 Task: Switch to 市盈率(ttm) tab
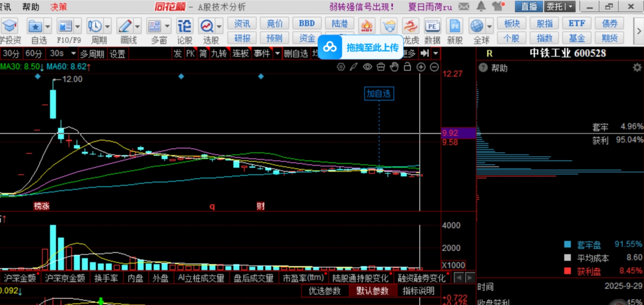pos(304,278)
